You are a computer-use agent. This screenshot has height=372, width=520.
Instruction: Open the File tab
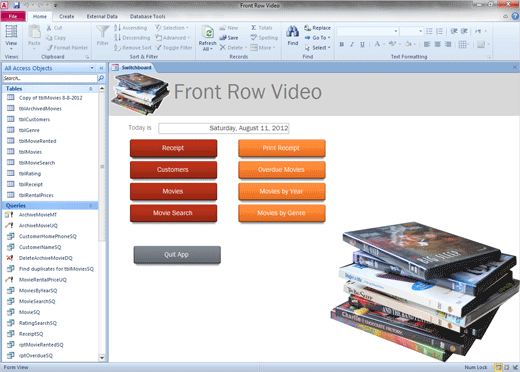[x=13, y=16]
